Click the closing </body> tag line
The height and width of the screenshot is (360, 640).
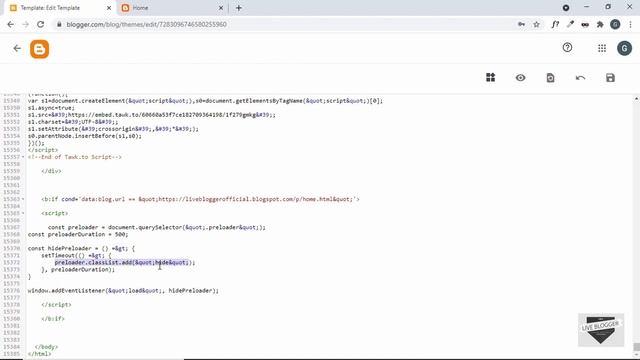46,347
